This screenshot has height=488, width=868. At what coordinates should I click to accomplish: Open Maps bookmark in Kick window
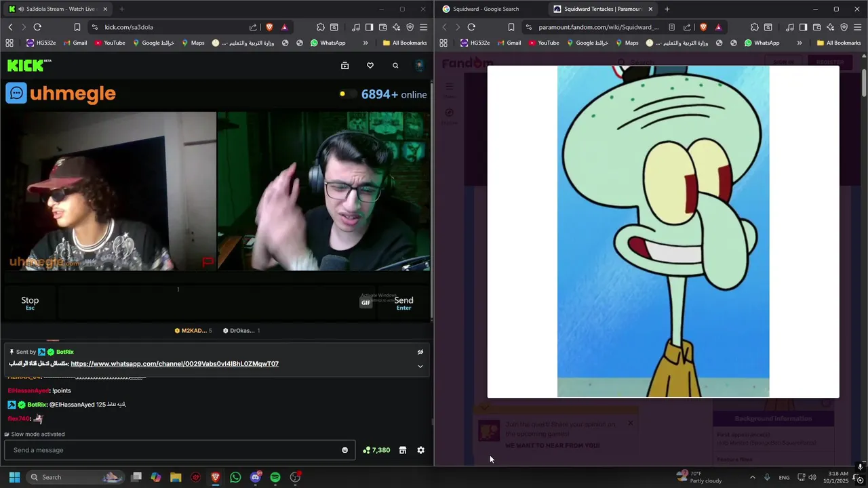192,43
